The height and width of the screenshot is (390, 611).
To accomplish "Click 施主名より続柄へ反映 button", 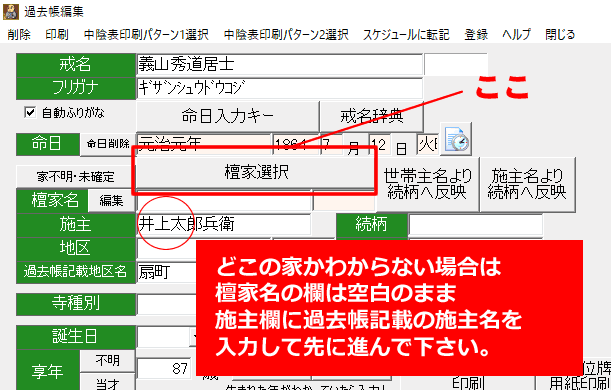I will click(527, 184).
